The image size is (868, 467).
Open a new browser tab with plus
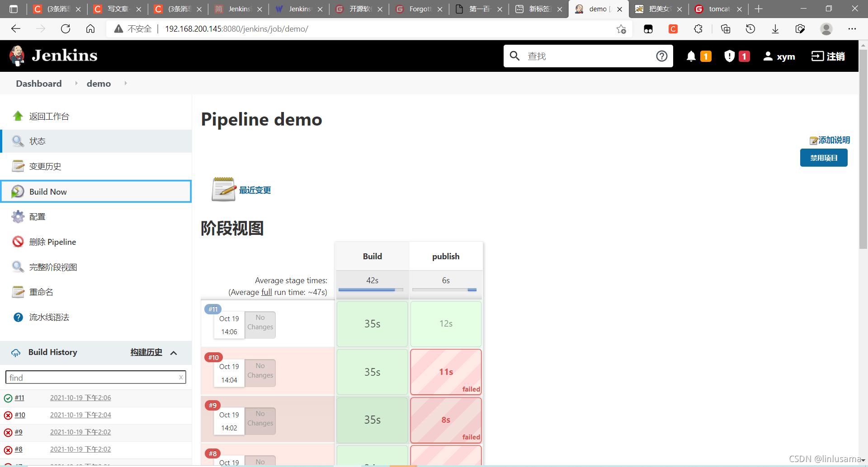click(759, 9)
